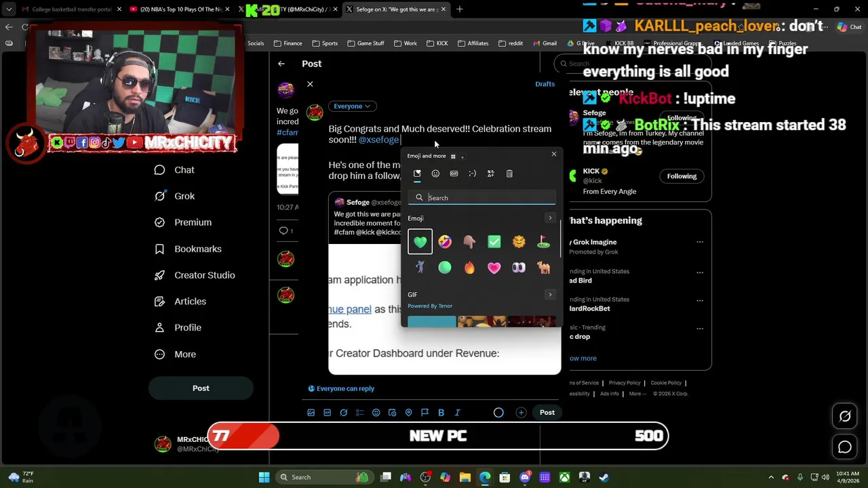Switch to the smiley Emoji tab
This screenshot has width=868, height=488.
[x=435, y=174]
